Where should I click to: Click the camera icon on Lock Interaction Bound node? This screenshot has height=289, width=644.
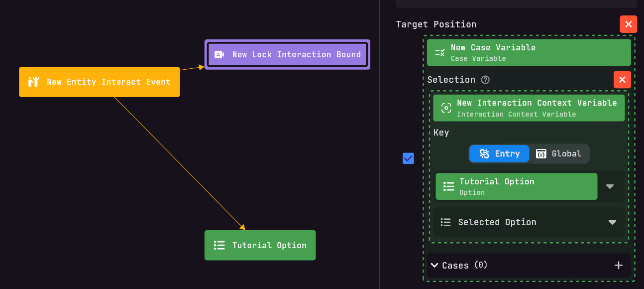(x=219, y=54)
